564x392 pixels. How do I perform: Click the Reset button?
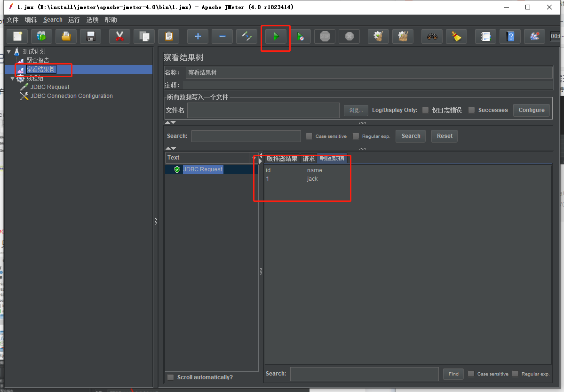pos(445,136)
